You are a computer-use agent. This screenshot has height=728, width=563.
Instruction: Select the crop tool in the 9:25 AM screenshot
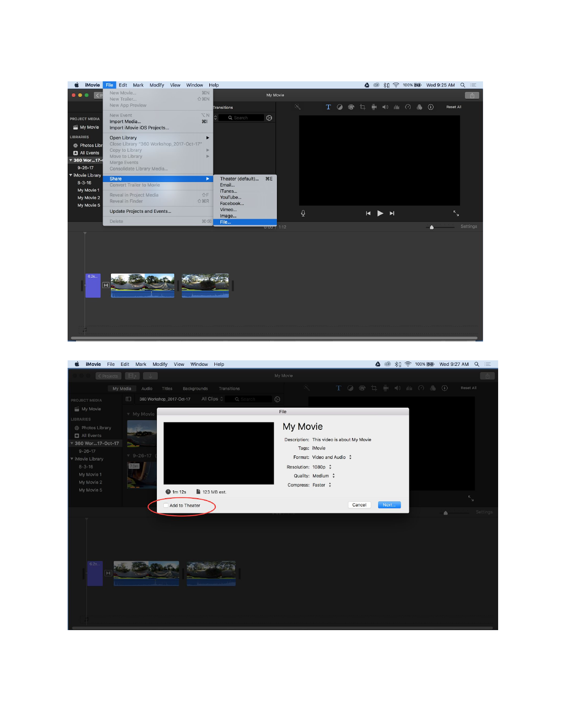[362, 107]
